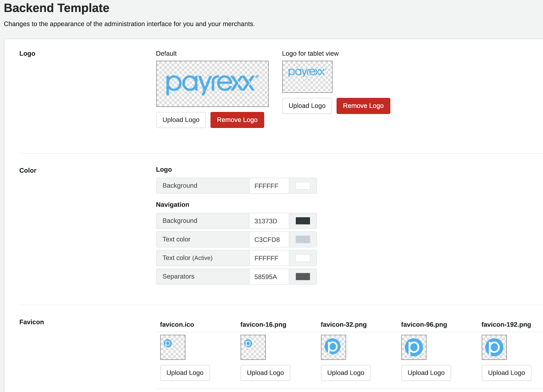Image resolution: width=543 pixels, height=392 pixels.
Task: Click the Favicon section label
Action: tap(32, 322)
